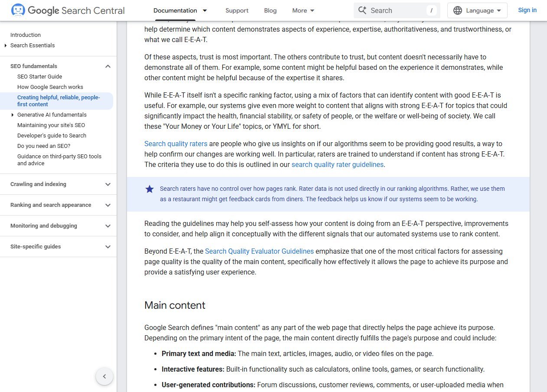Screen dimensions: 547x392
Task: Open Do you need an SEO? page
Action: (x=44, y=146)
